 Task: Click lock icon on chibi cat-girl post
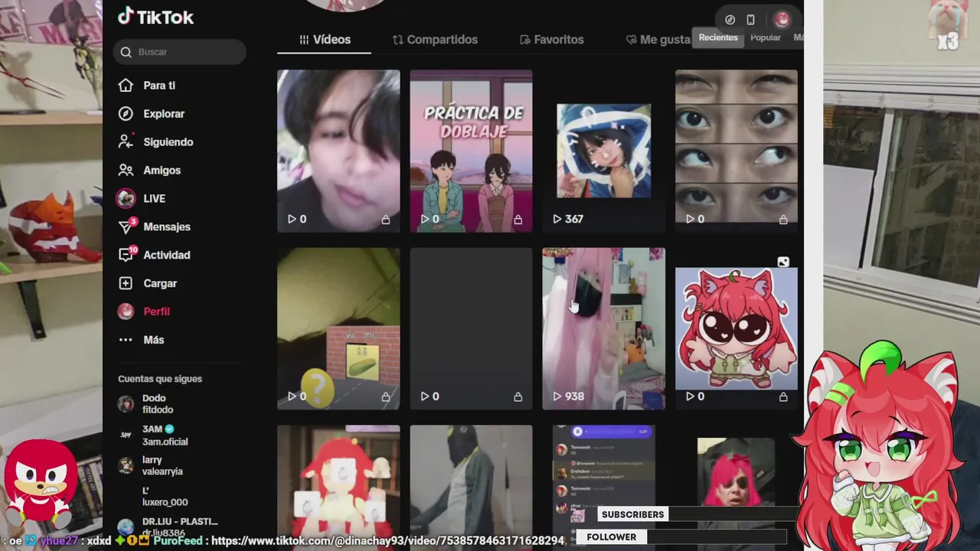coord(783,397)
